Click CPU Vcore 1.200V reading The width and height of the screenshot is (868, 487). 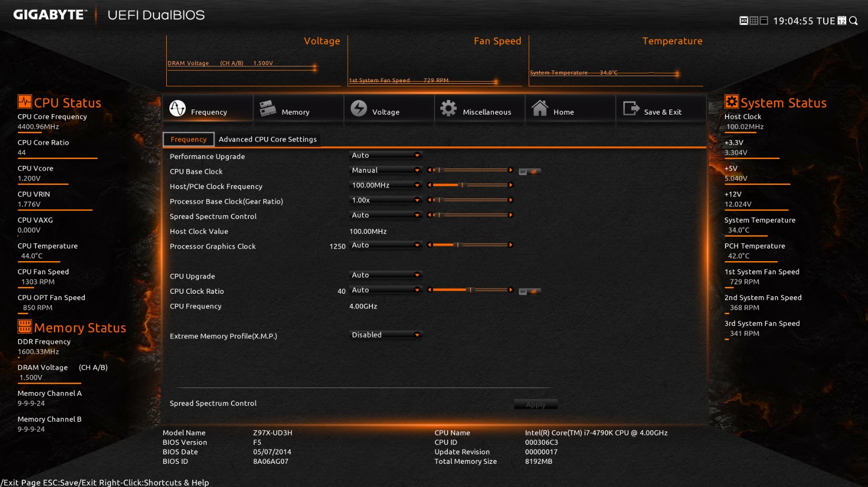[x=29, y=178]
